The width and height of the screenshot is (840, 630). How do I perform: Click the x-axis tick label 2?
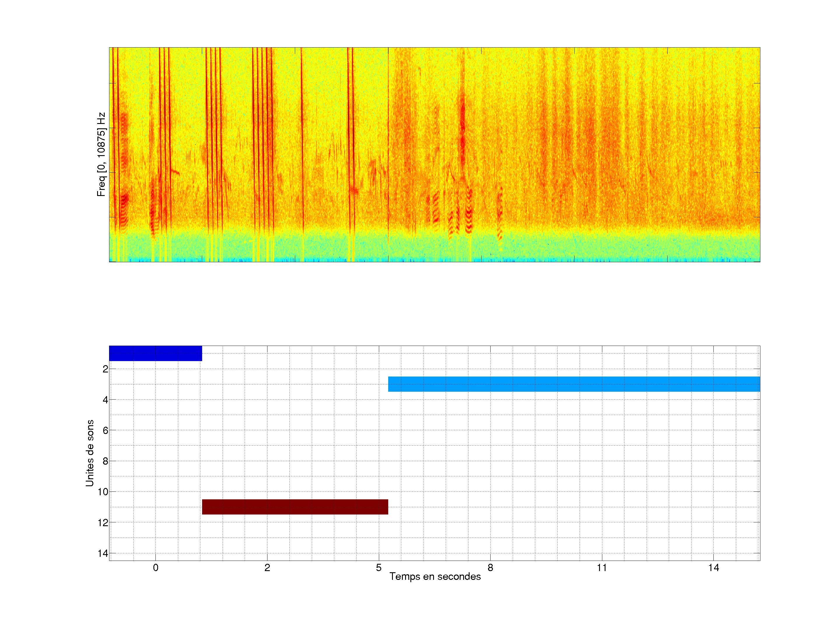click(267, 568)
